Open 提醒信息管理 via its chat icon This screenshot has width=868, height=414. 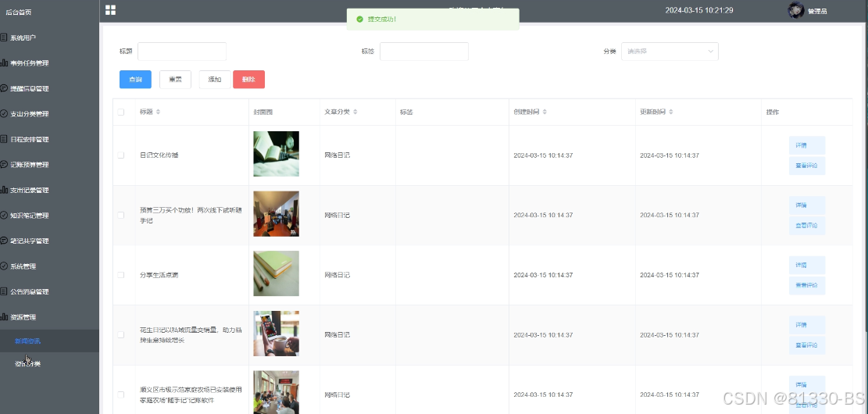(x=4, y=88)
